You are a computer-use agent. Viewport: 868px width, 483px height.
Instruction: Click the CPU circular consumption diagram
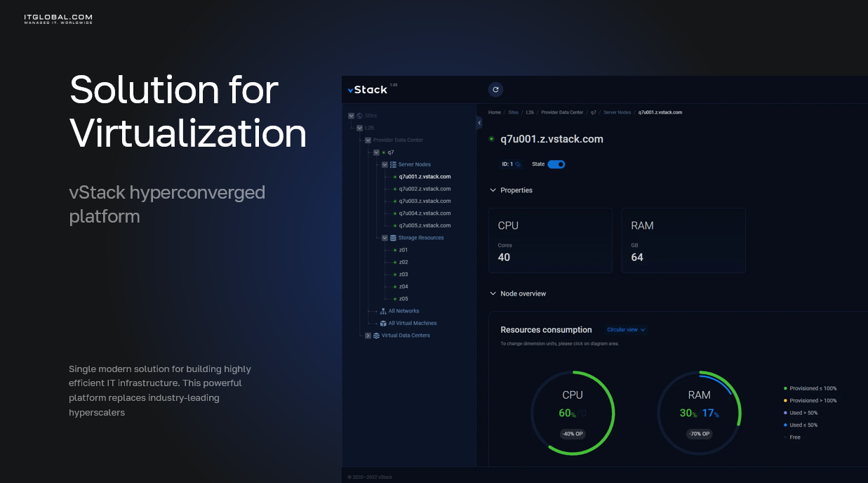pos(573,413)
